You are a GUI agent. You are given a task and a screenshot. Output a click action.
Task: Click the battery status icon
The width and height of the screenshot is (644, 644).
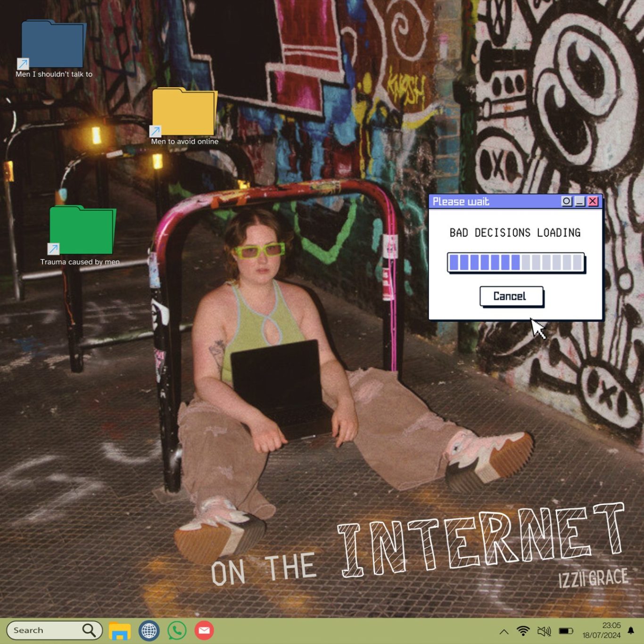[x=566, y=631]
